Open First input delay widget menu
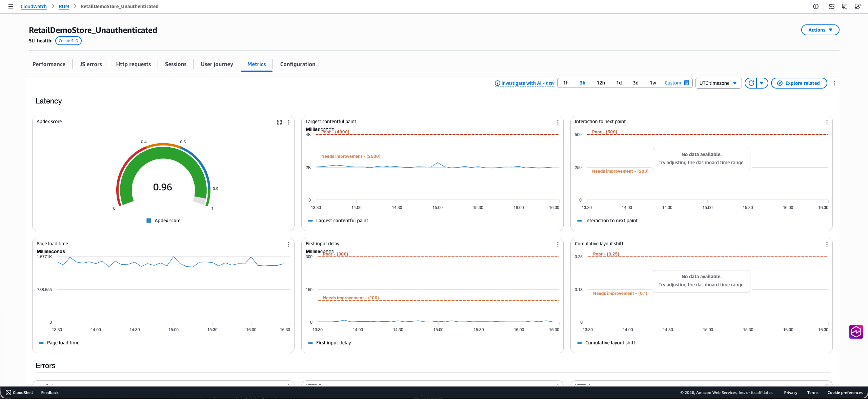The image size is (868, 399). coord(558,244)
